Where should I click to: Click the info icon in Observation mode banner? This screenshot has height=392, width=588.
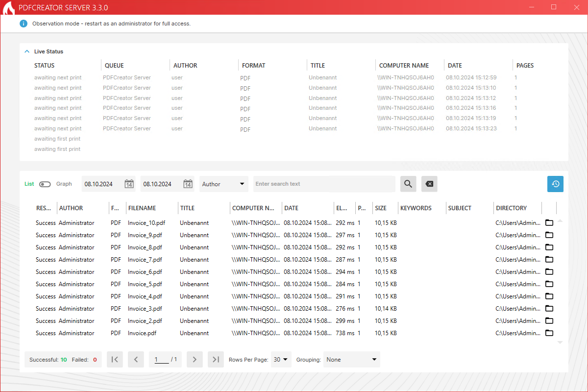tap(24, 24)
